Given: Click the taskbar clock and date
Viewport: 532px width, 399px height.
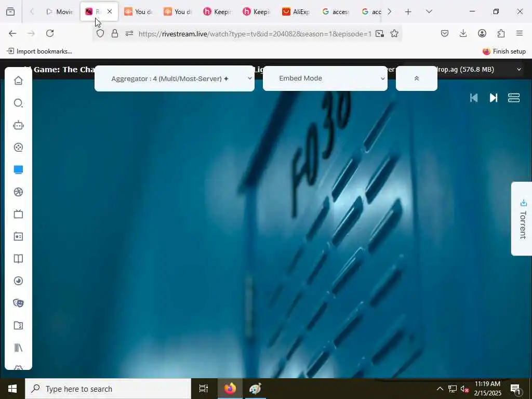Looking at the screenshot, I should pyautogui.click(x=487, y=389).
